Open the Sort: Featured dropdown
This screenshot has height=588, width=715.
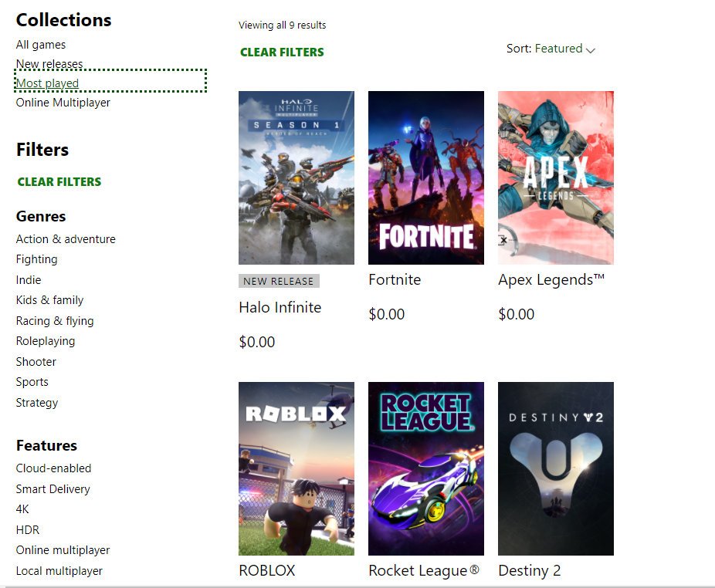click(551, 49)
